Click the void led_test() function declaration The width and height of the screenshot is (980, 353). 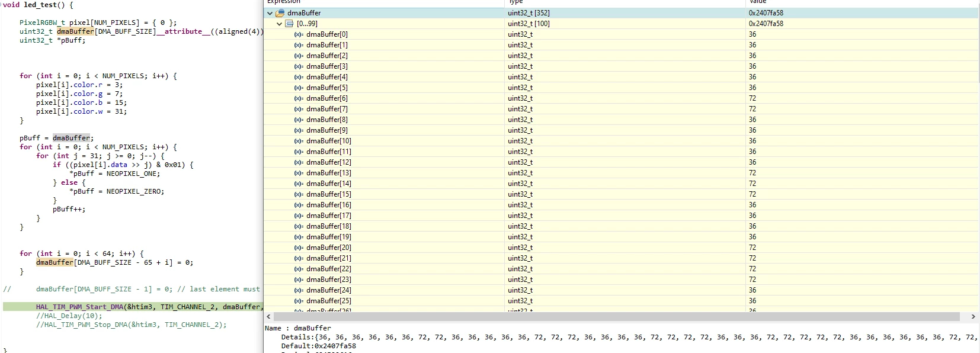(x=38, y=5)
